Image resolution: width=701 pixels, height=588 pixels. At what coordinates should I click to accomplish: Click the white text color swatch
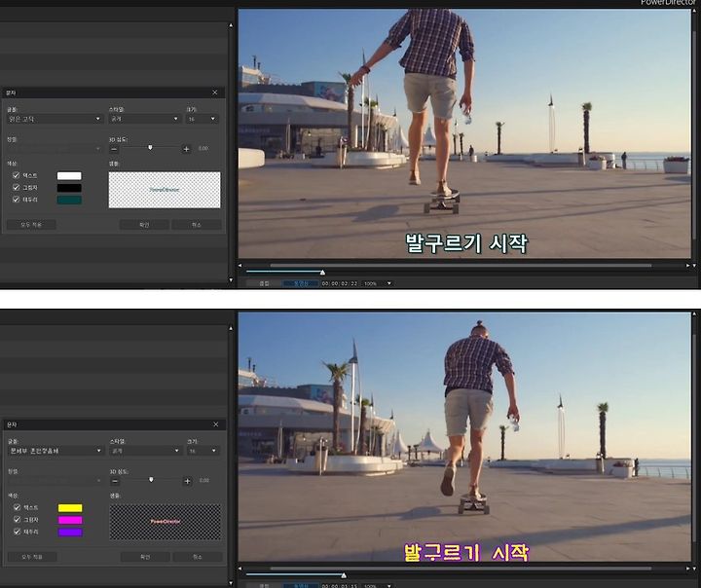point(69,176)
